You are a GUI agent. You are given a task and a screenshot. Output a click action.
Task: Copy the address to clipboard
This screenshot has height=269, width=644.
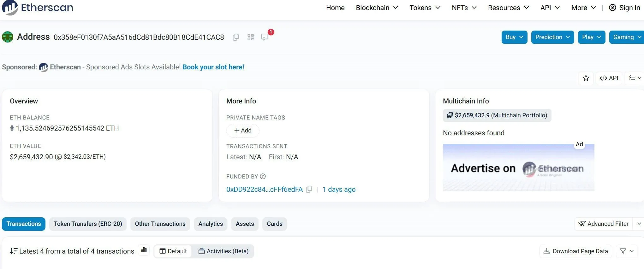point(236,37)
